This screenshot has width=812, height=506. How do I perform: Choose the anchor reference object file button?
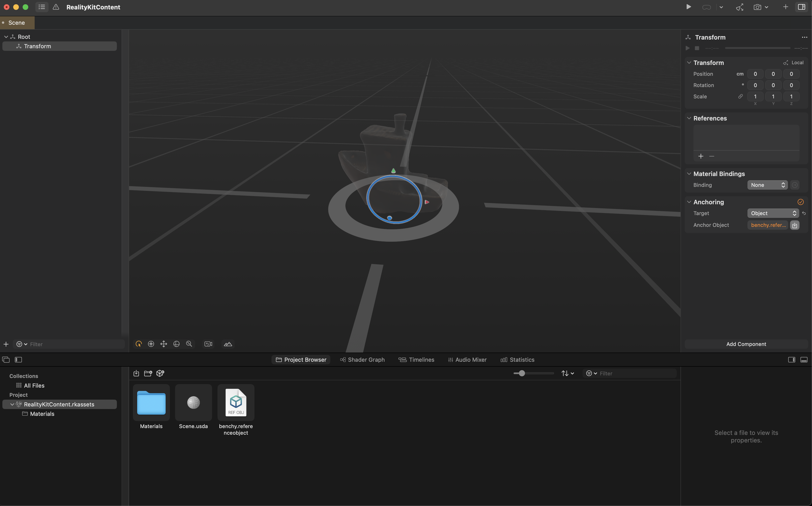tap(795, 225)
